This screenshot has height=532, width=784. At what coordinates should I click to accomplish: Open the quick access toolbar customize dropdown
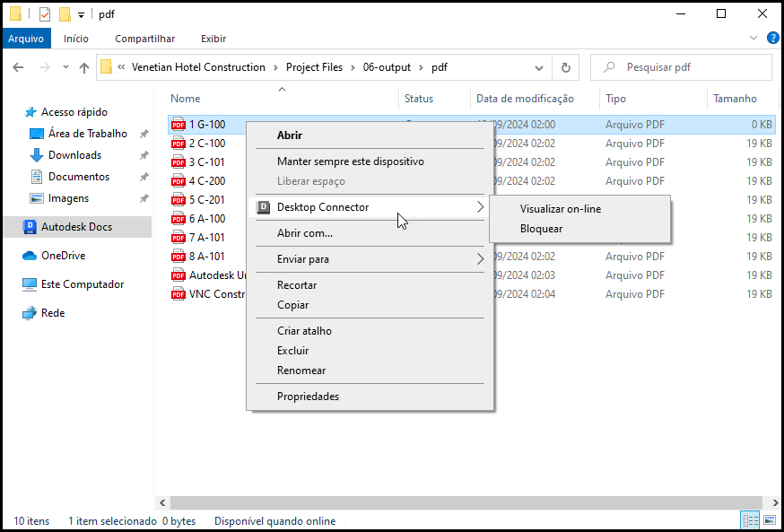tap(81, 15)
